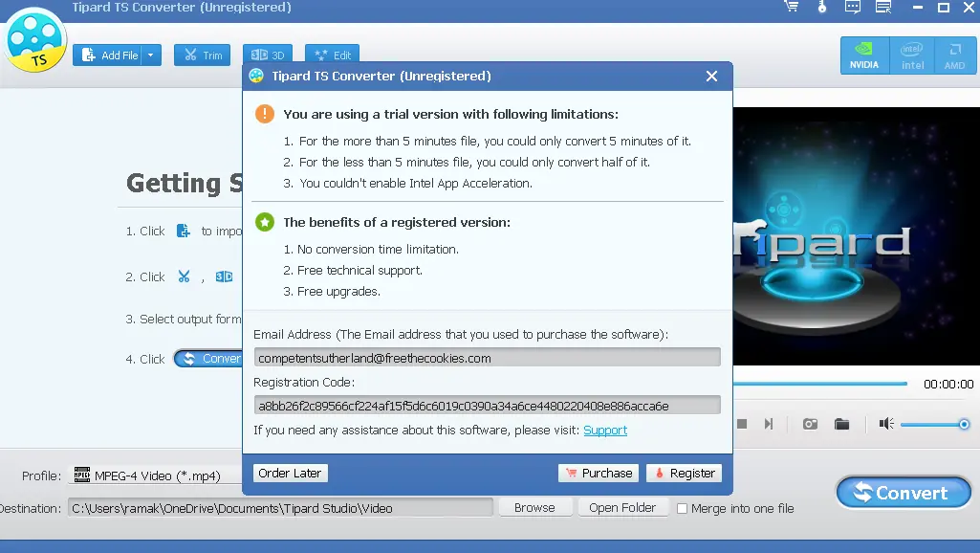The height and width of the screenshot is (553, 980).
Task: Mute audio with the speaker icon
Action: pyautogui.click(x=886, y=424)
